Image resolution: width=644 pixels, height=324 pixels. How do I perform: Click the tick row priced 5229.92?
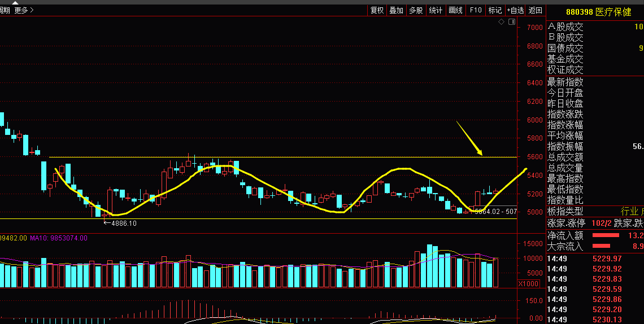point(595,269)
